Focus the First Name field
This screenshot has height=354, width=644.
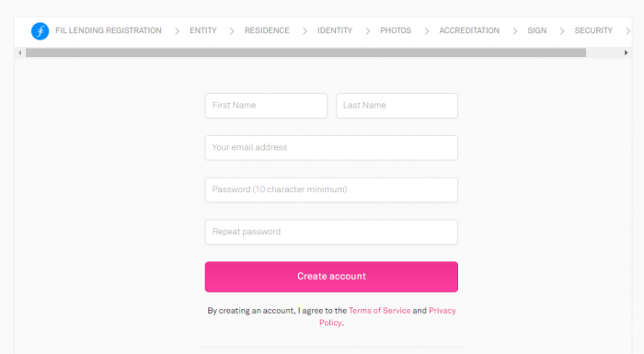pyautogui.click(x=266, y=106)
